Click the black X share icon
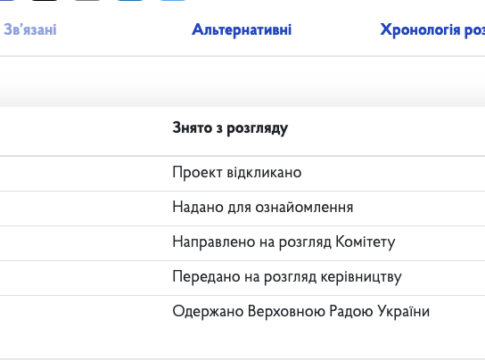This screenshot has width=485, height=360. [x=45, y=0]
